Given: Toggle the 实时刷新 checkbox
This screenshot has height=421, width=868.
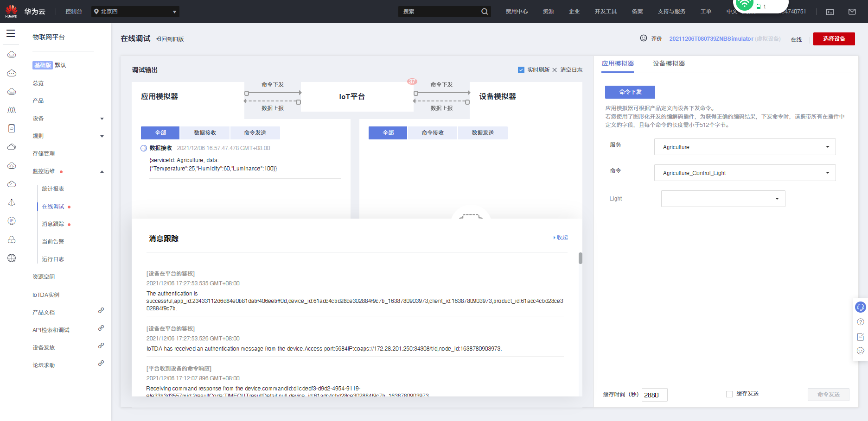Looking at the screenshot, I should (x=521, y=70).
